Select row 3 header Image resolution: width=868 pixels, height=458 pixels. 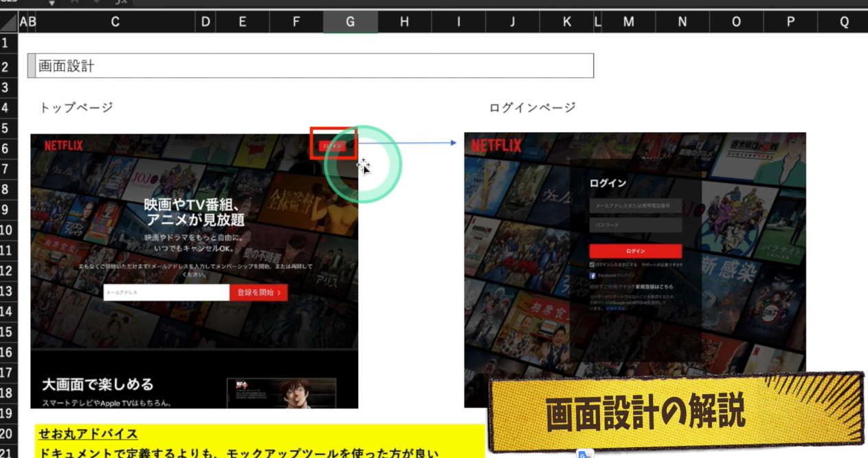click(9, 87)
